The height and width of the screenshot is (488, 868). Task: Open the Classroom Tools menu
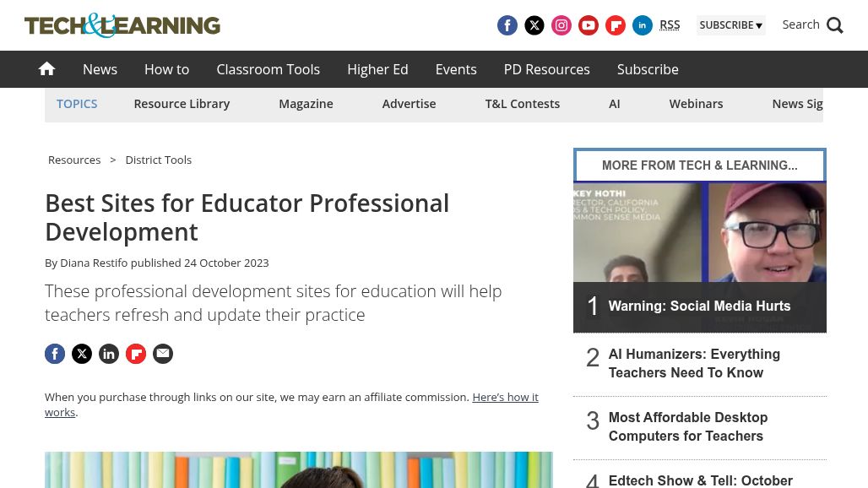point(268,69)
